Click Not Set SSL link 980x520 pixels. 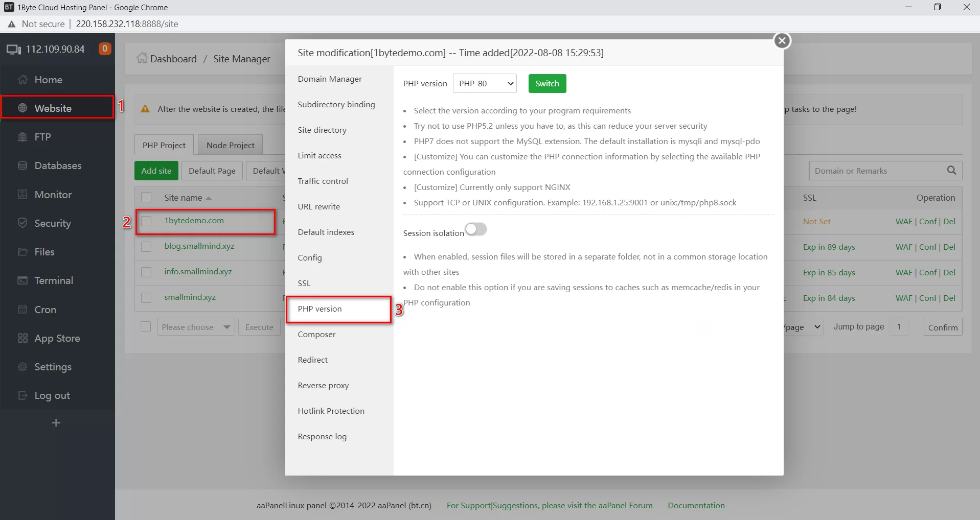[x=816, y=221]
